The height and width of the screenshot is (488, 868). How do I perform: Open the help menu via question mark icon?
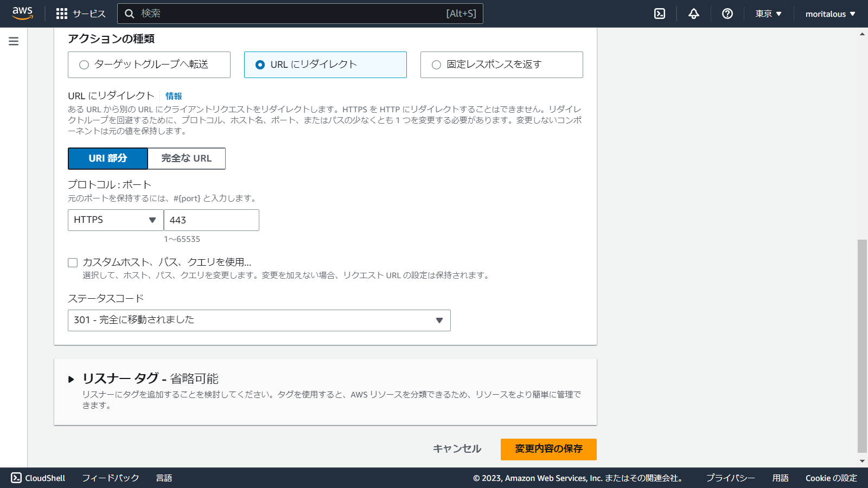click(727, 14)
